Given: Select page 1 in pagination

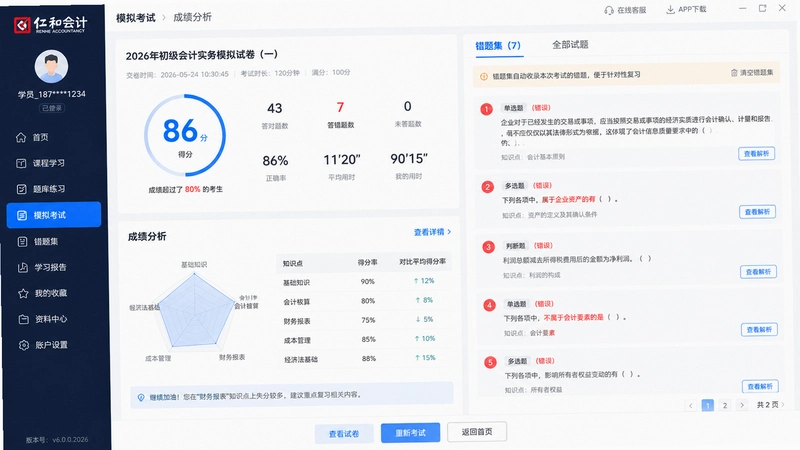Looking at the screenshot, I should tap(708, 405).
